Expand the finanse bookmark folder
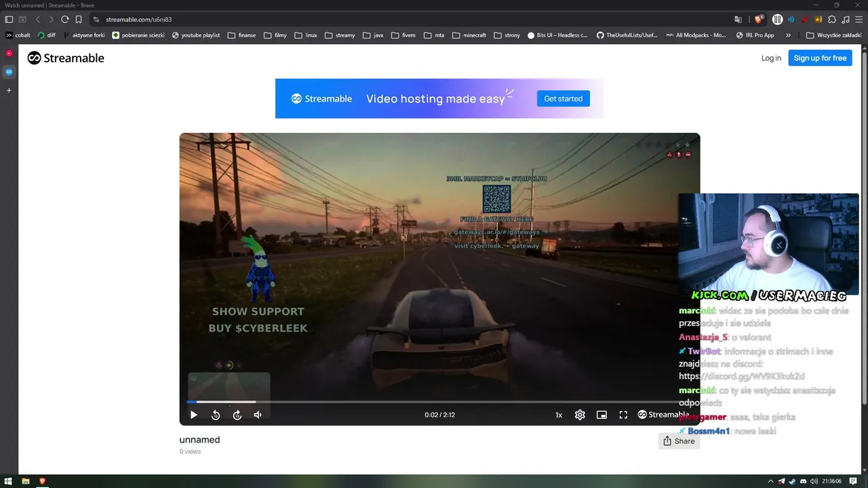This screenshot has height=488, width=868. pos(242,35)
